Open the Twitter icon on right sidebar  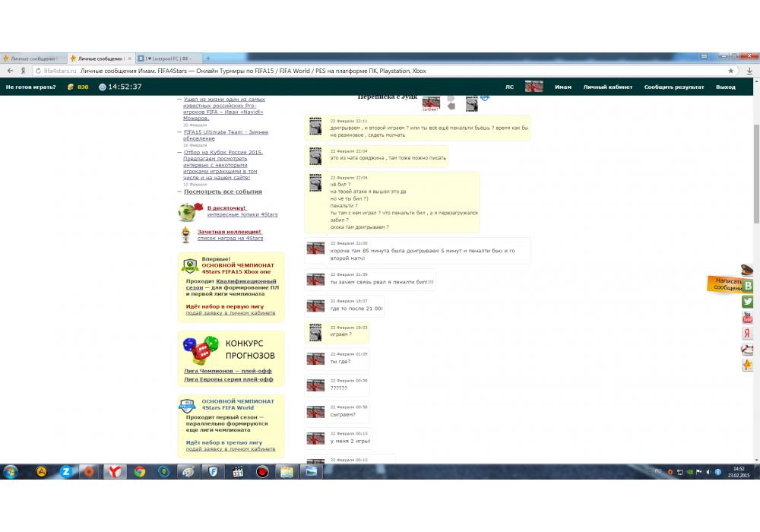pyautogui.click(x=748, y=302)
